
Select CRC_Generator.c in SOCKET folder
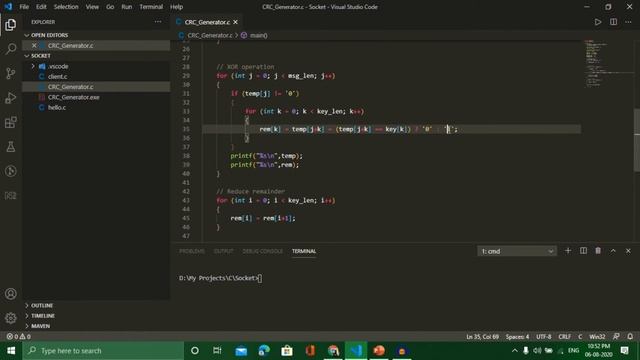[x=96, y=87]
